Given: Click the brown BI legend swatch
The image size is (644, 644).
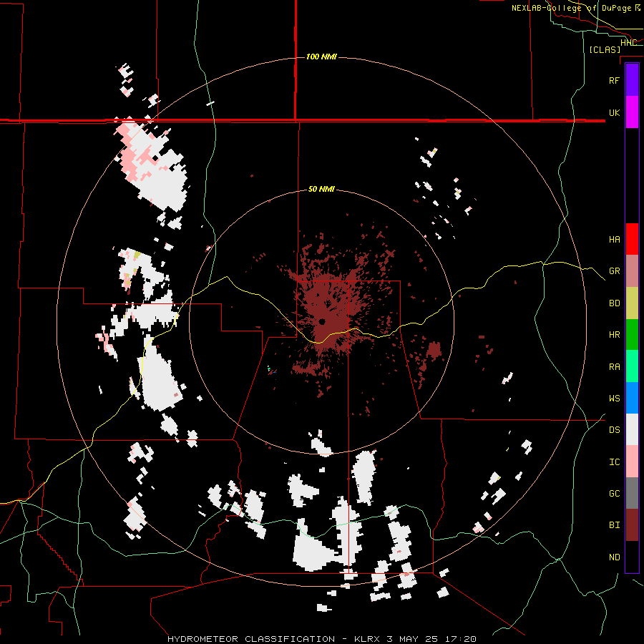Looking at the screenshot, I should (x=632, y=525).
